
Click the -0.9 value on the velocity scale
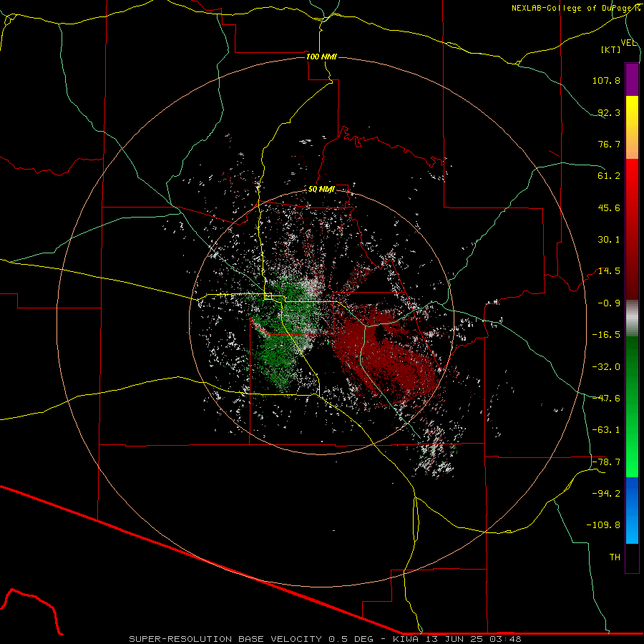click(x=609, y=303)
